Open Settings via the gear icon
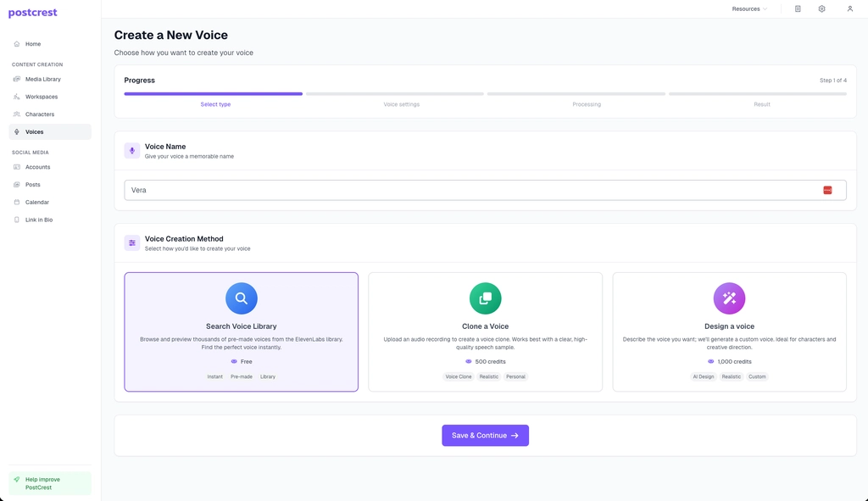 (821, 8)
